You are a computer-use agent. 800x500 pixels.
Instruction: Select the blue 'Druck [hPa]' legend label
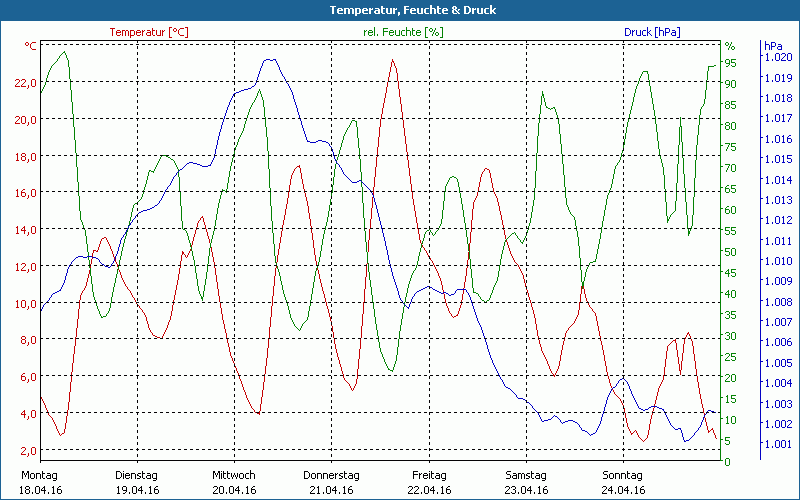point(651,32)
